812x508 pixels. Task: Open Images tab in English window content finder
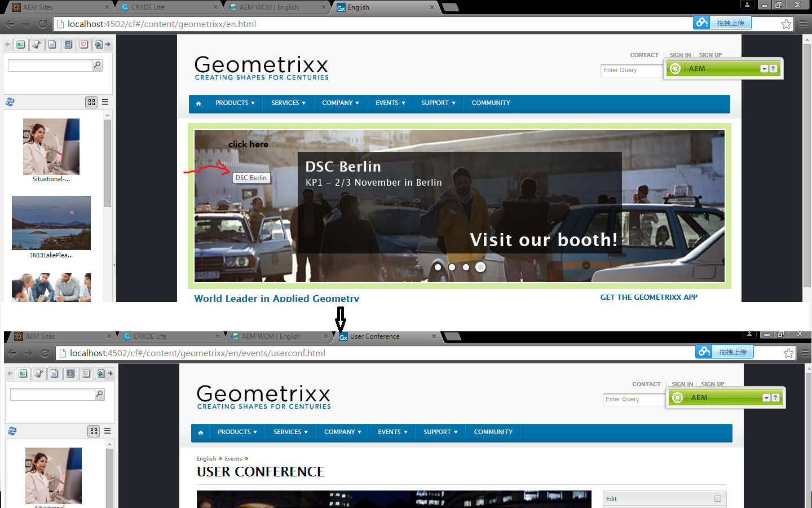click(x=21, y=45)
